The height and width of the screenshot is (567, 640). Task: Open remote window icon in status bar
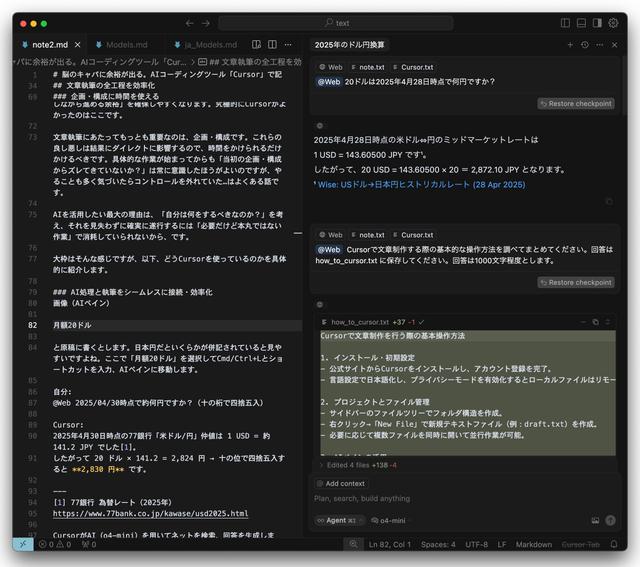pos(23,545)
